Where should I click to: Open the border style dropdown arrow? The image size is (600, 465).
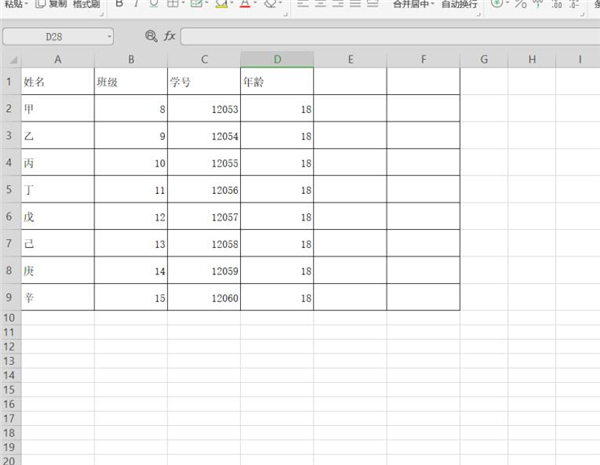tap(183, 3)
